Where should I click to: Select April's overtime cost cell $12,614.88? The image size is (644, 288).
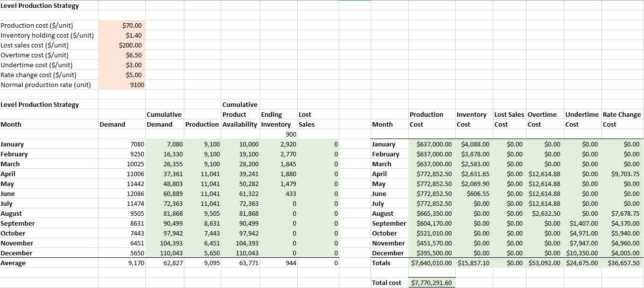[545, 174]
